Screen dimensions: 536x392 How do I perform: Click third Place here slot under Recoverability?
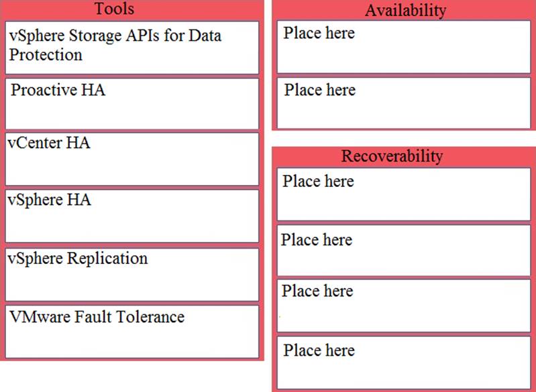coord(404,306)
